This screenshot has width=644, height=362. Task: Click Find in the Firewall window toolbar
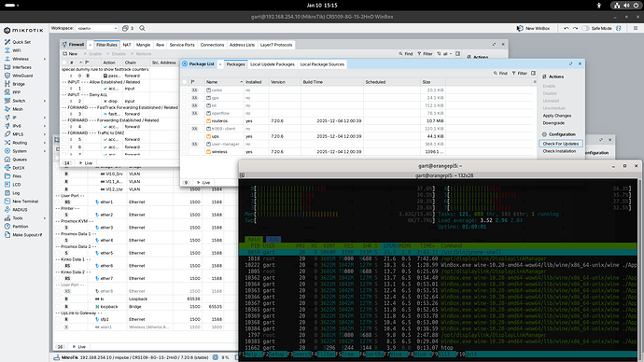[x=405, y=54]
